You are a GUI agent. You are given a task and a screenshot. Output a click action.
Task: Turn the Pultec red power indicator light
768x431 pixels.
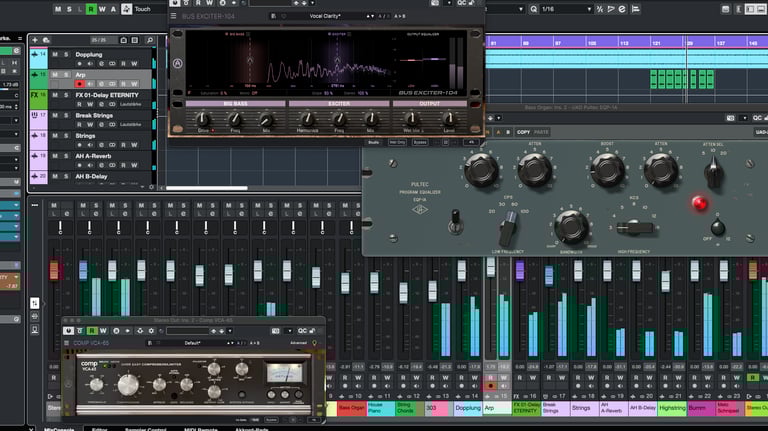point(700,203)
